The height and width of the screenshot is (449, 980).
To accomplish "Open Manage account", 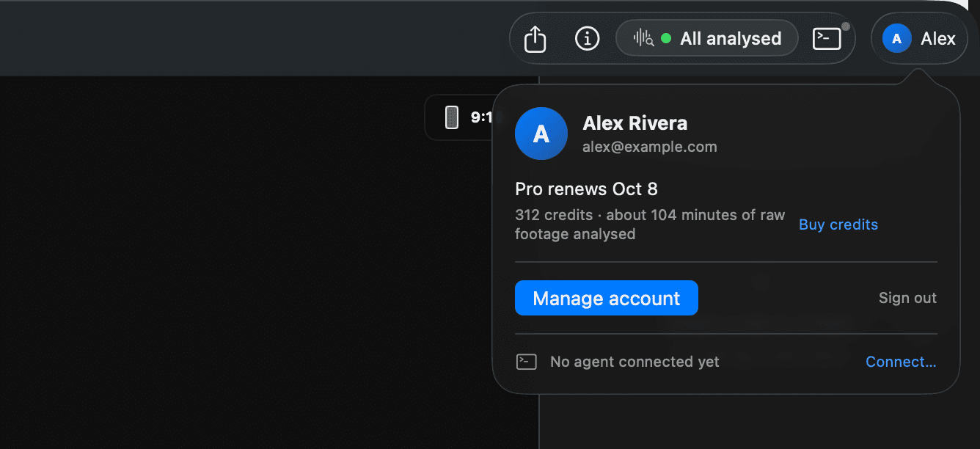I will click(607, 298).
